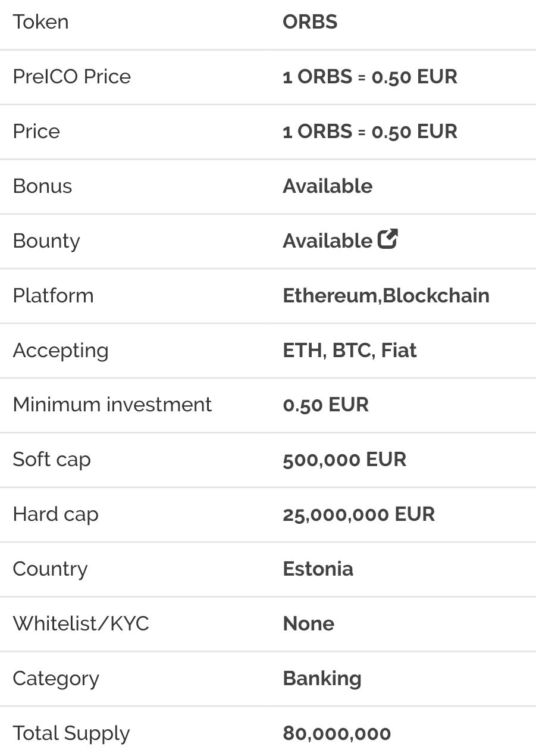The width and height of the screenshot is (536, 756).
Task: Select the 0.50 EUR minimum investment value
Action: (325, 405)
